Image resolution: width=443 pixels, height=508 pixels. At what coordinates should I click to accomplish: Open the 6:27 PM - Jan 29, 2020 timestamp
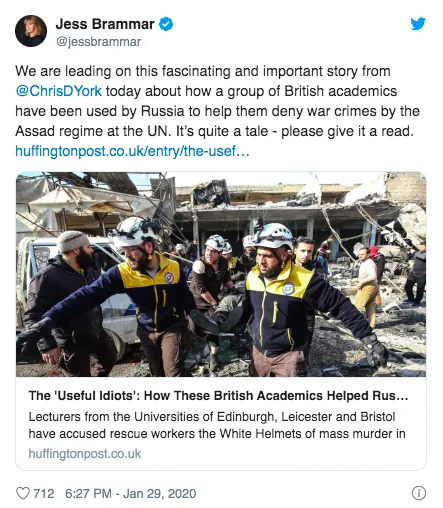coord(130,493)
